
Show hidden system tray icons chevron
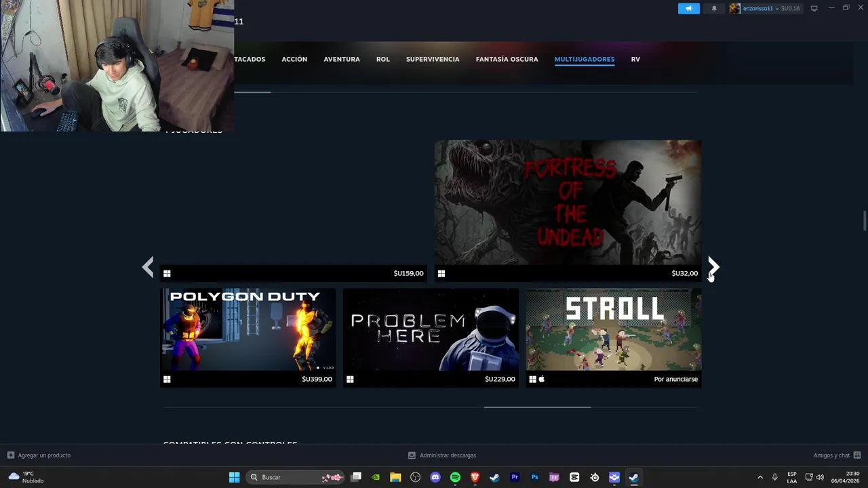pyautogui.click(x=760, y=477)
